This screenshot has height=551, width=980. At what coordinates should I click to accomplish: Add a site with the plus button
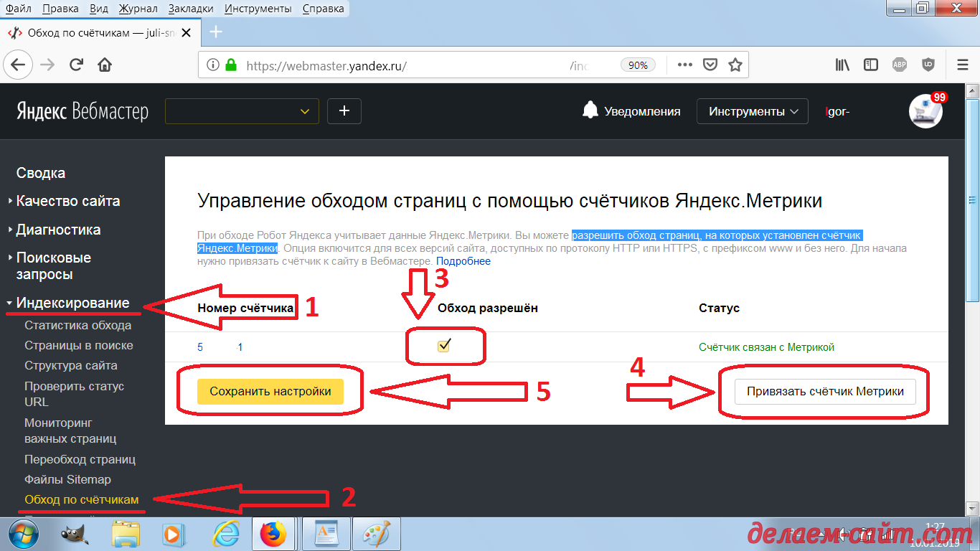pyautogui.click(x=344, y=111)
